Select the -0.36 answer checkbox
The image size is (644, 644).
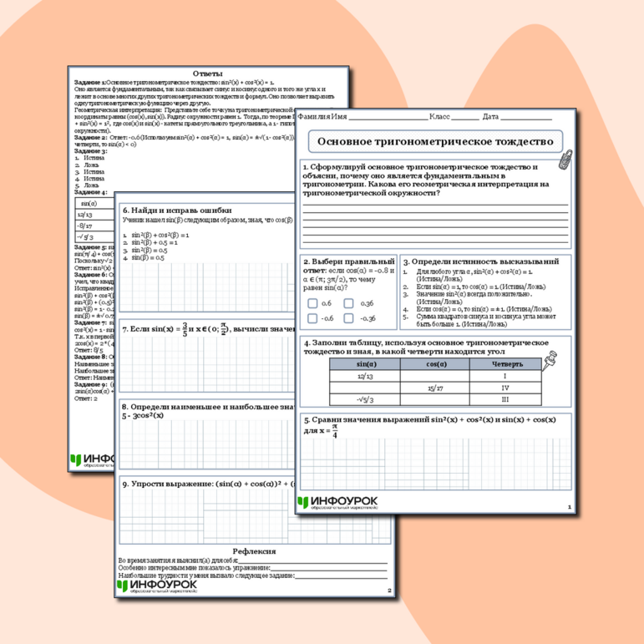(x=349, y=318)
